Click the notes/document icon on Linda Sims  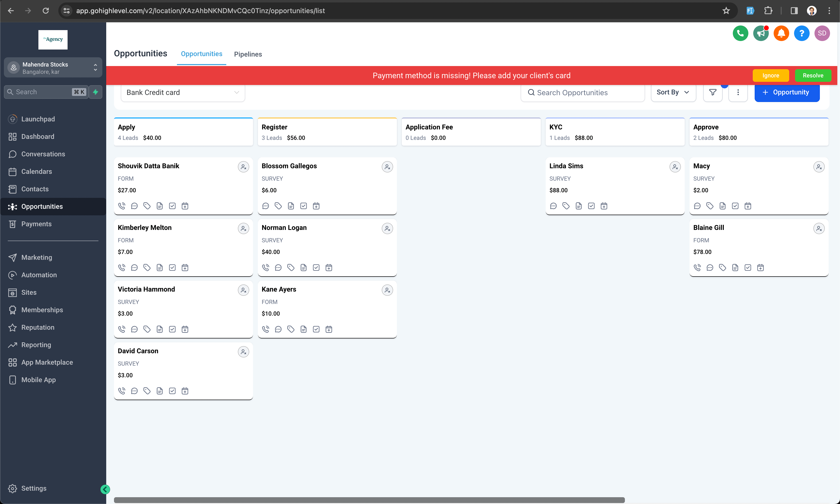point(578,206)
